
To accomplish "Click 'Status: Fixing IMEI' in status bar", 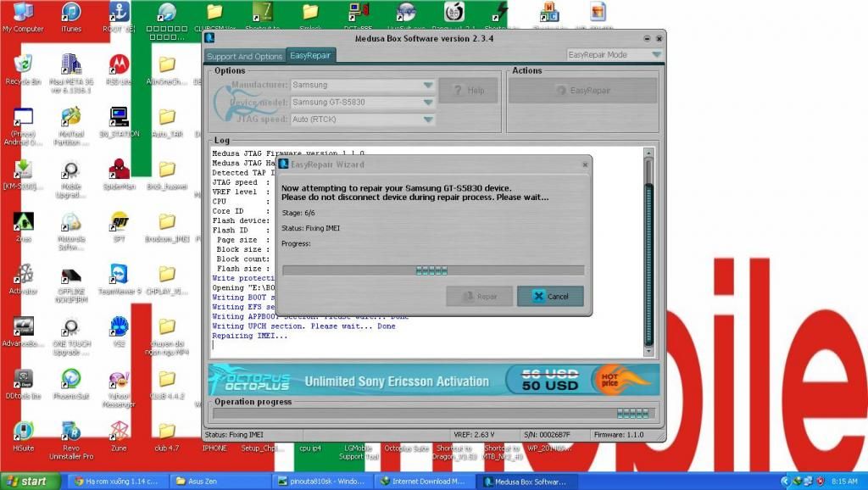I will [x=234, y=435].
